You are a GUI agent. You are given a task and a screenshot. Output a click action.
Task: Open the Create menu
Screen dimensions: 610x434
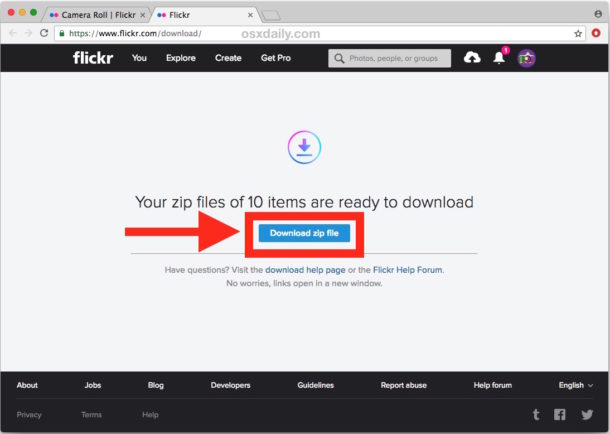pyautogui.click(x=228, y=58)
